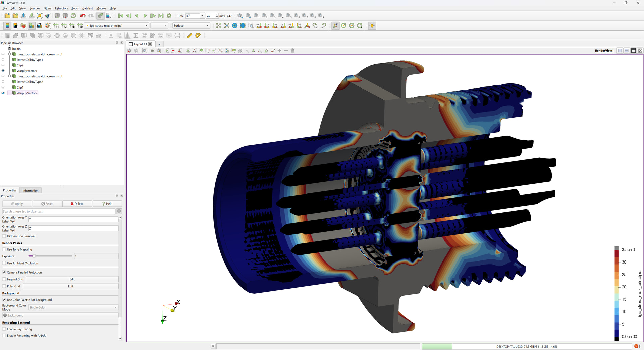Toggle animation Loop button
644x350 pixels.
(x=169, y=16)
